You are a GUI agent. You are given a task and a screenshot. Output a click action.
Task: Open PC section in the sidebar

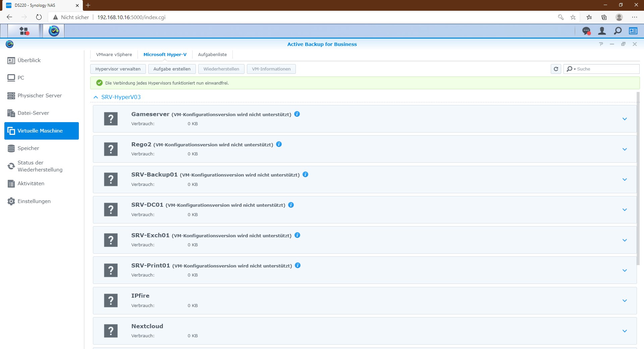[x=42, y=78]
